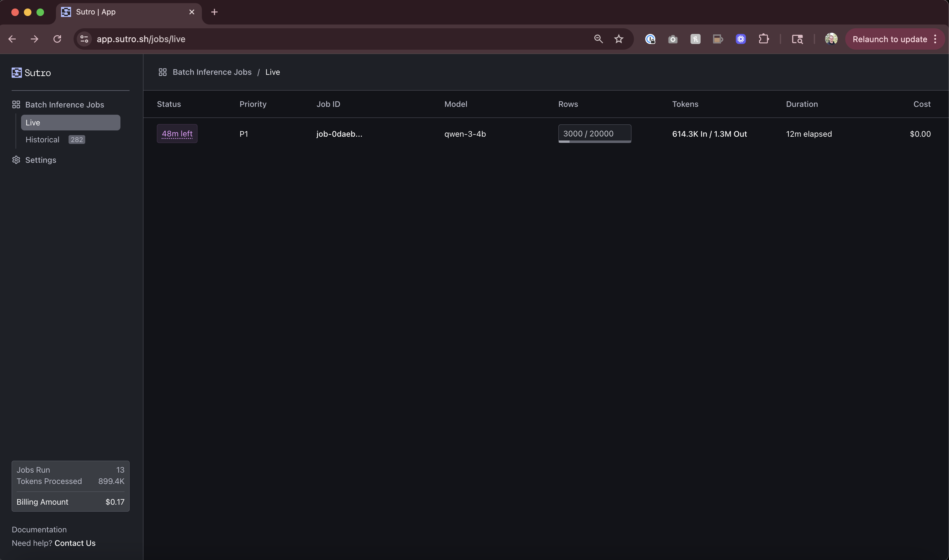The image size is (949, 560).
Task: Click the Settings gear icon
Action: click(16, 160)
